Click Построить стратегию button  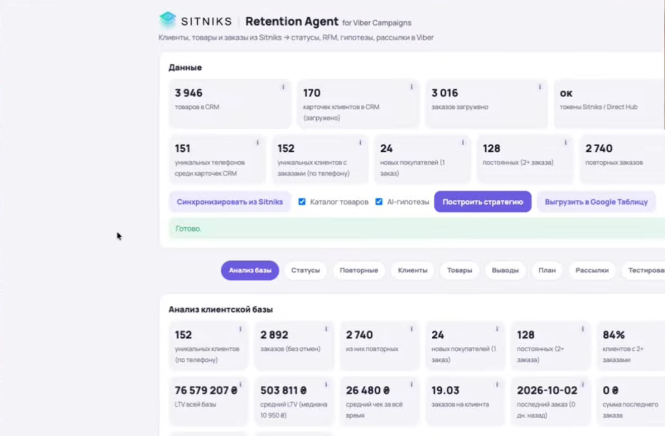(483, 202)
